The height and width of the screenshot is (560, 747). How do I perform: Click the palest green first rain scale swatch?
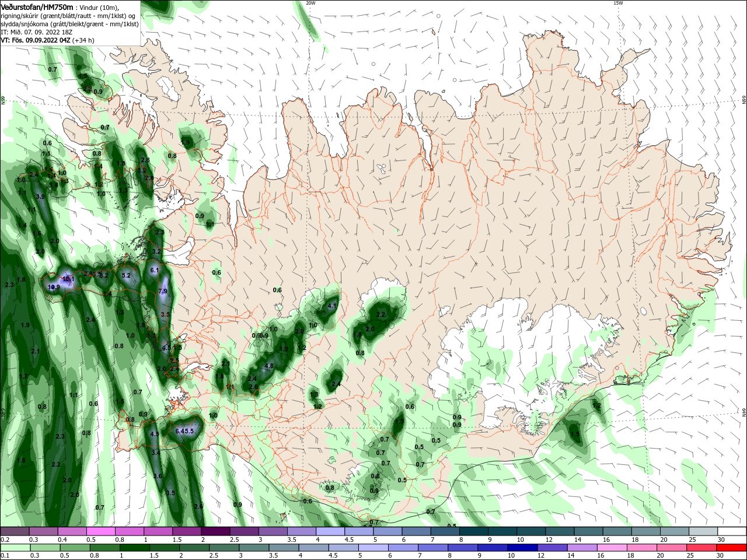15,548
